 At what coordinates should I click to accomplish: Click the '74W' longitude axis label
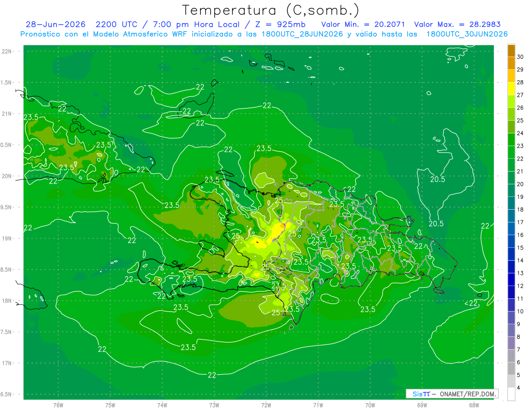coord(162,405)
